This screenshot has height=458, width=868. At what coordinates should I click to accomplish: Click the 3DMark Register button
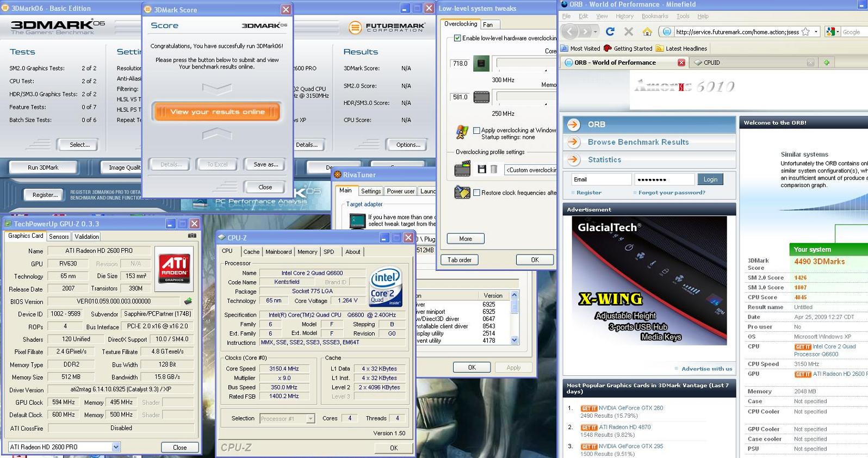45,195
